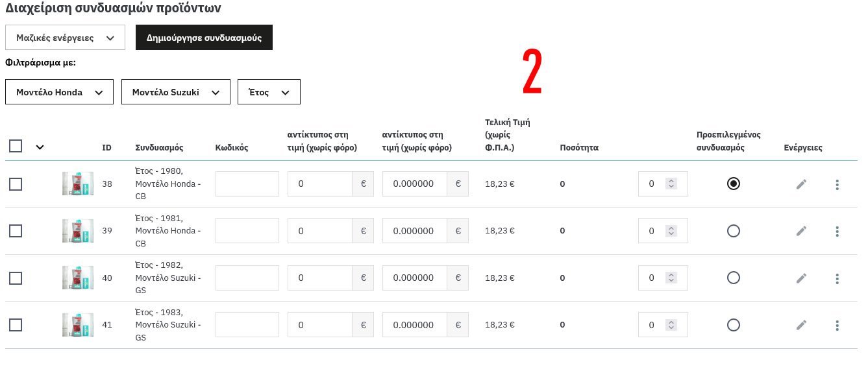This screenshot has height=371, width=868.
Task: Focus the Κωδικός field for ID 40
Action: (x=247, y=278)
